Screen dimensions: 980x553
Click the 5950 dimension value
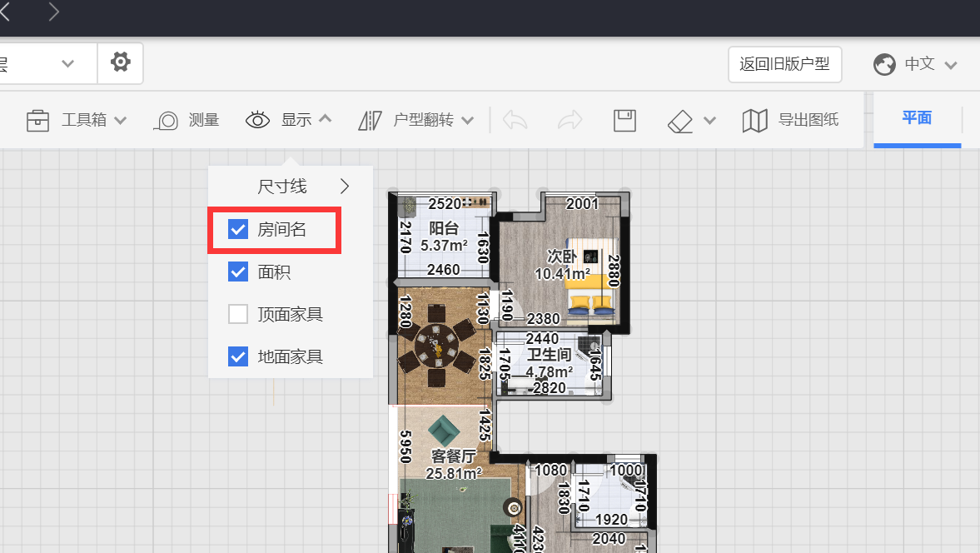[405, 446]
